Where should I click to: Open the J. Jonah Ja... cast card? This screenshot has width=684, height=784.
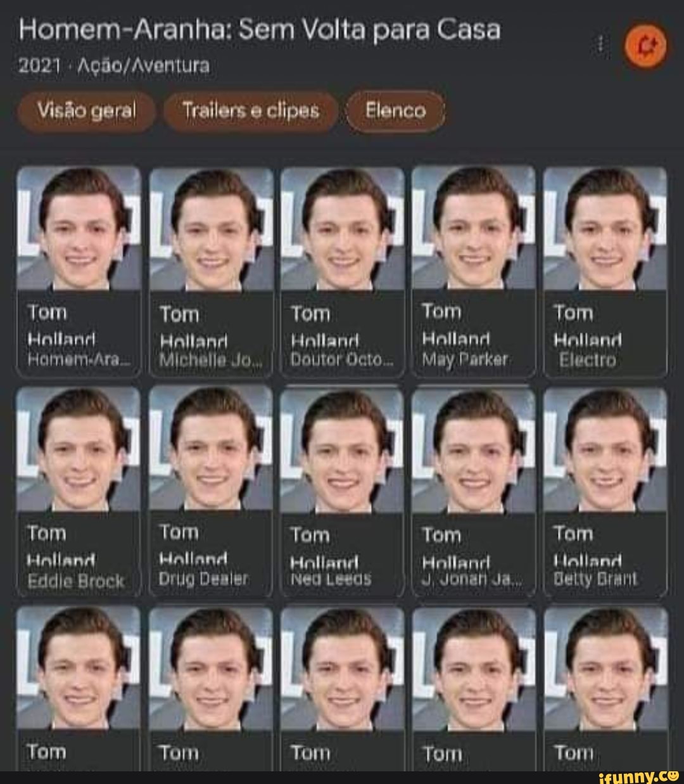(x=474, y=492)
